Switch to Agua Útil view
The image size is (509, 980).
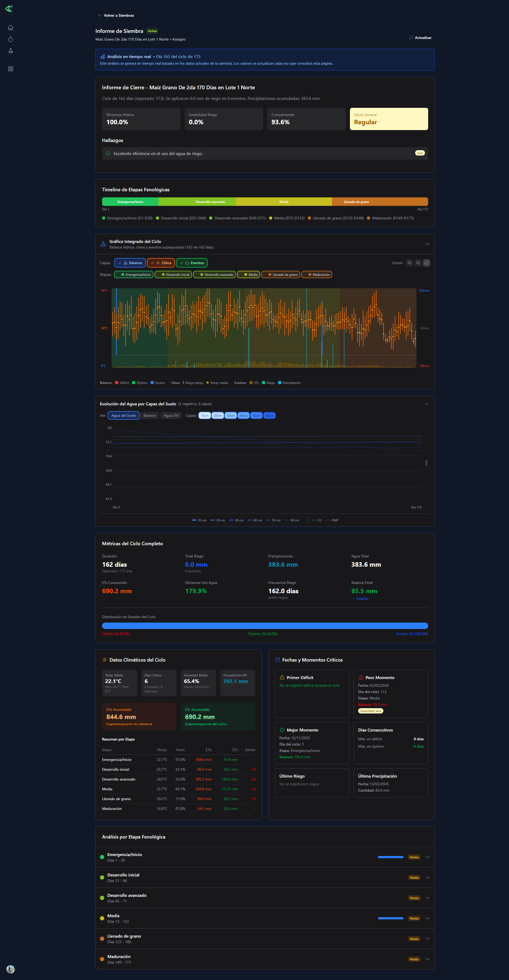(x=171, y=415)
